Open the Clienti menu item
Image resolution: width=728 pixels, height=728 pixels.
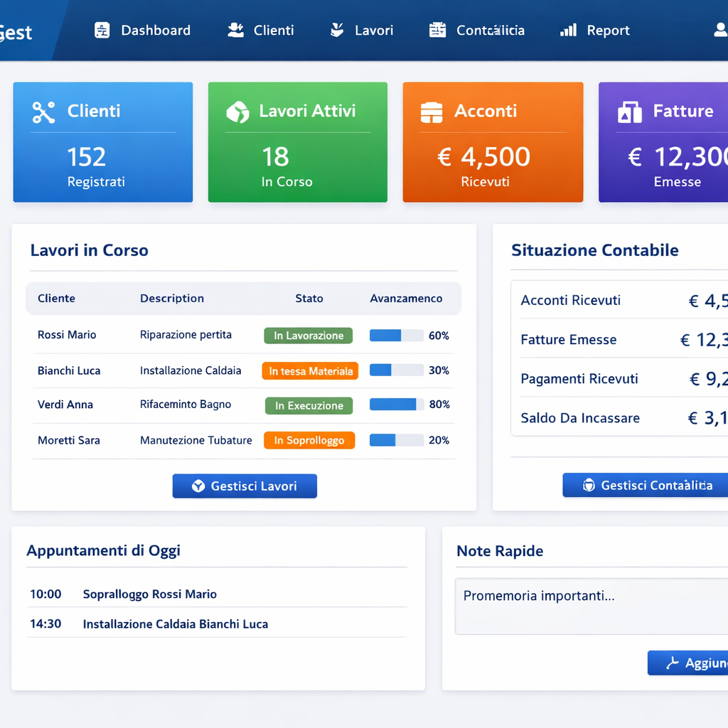[x=274, y=30]
